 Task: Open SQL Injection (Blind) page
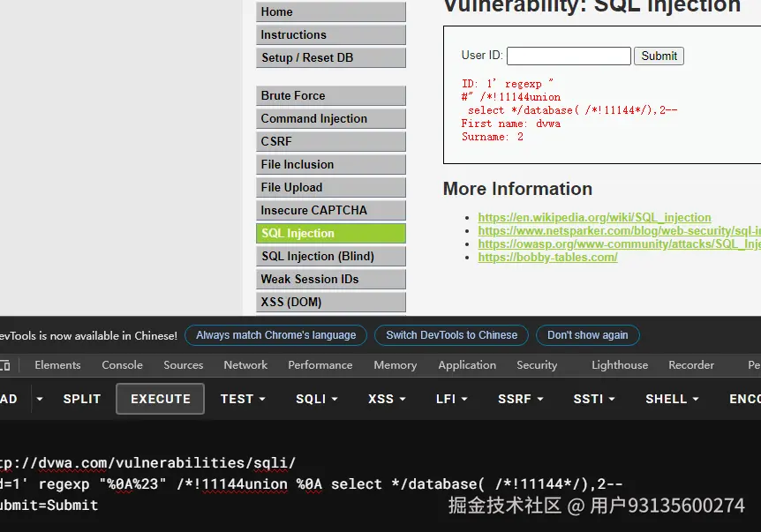pos(330,256)
